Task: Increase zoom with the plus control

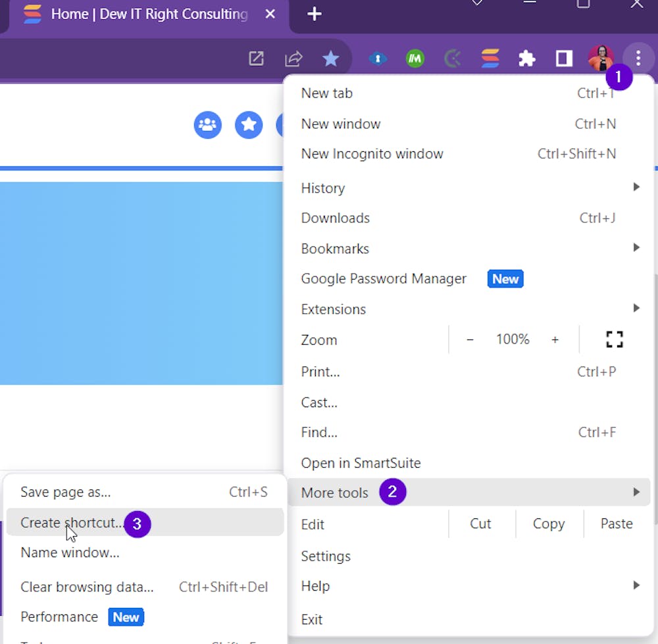Action: coord(555,339)
